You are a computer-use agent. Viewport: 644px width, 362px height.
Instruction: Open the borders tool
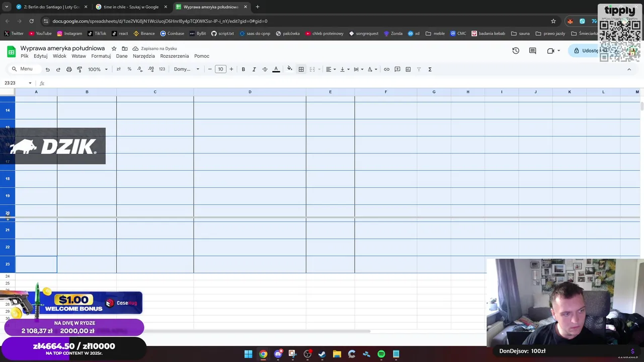301,69
